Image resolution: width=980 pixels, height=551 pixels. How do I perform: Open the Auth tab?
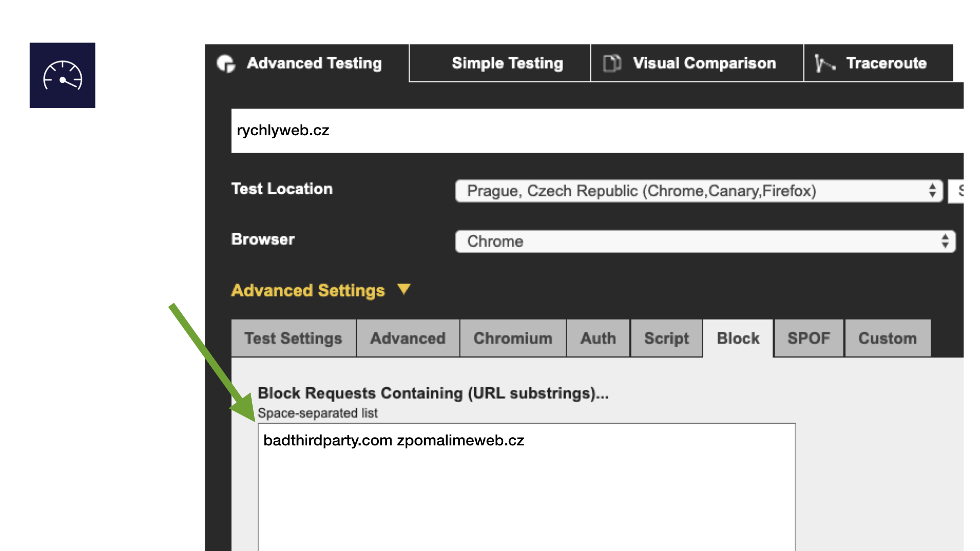(598, 338)
